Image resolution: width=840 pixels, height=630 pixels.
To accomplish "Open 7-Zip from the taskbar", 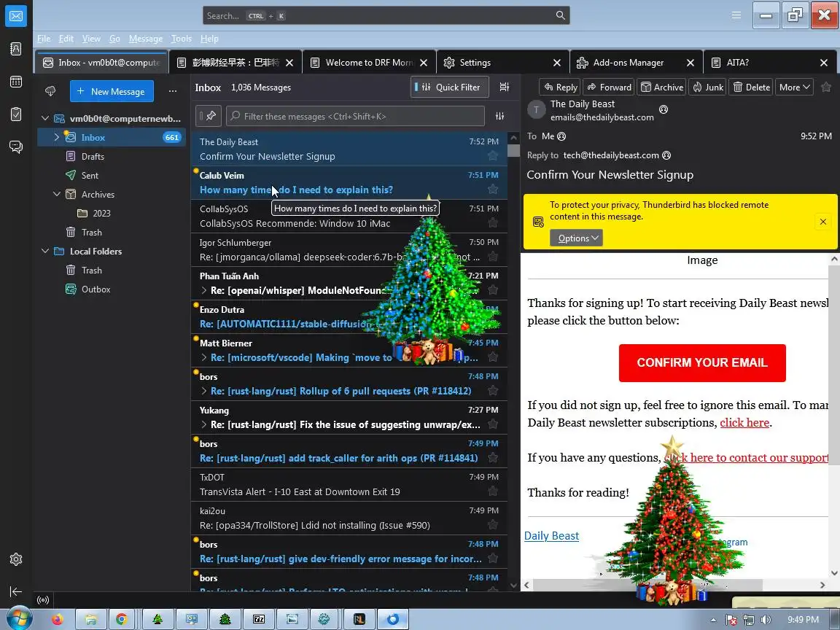I will coord(259,619).
